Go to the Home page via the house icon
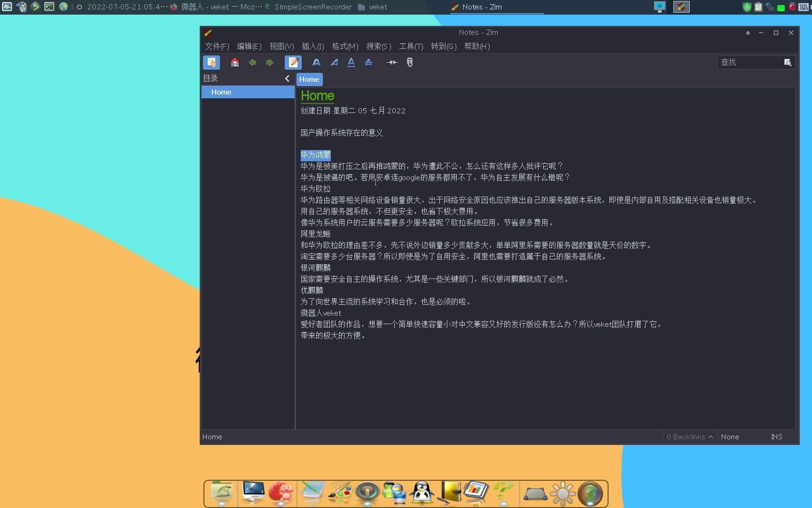The image size is (812, 508). pos(235,62)
